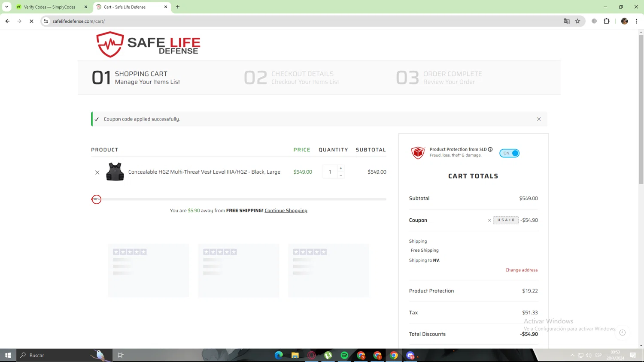This screenshot has width=644, height=362.
Task: Open Concealable HG2 Multi-Threat Vest product link
Action: coord(204,172)
